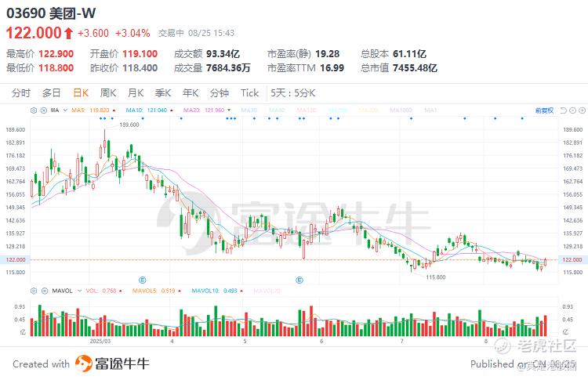This screenshot has height=380, width=588.
Task: Click the 189.600 high price annotation
Action: point(129,125)
